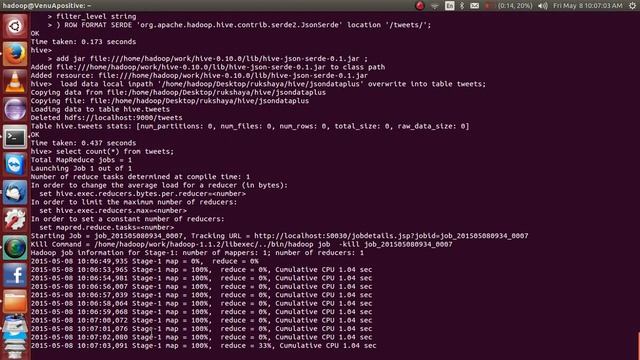Click the 'Loading data to table hive.tweets' line

[100, 109]
